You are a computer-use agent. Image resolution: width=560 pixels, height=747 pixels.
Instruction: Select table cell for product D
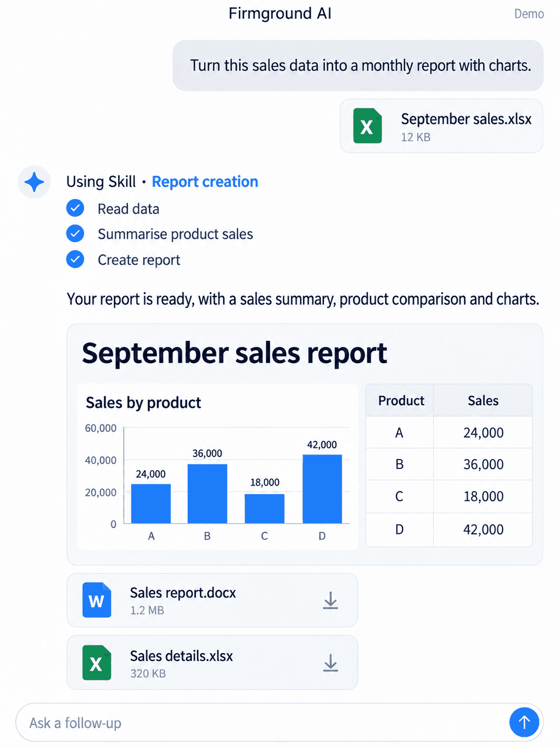coord(400,529)
